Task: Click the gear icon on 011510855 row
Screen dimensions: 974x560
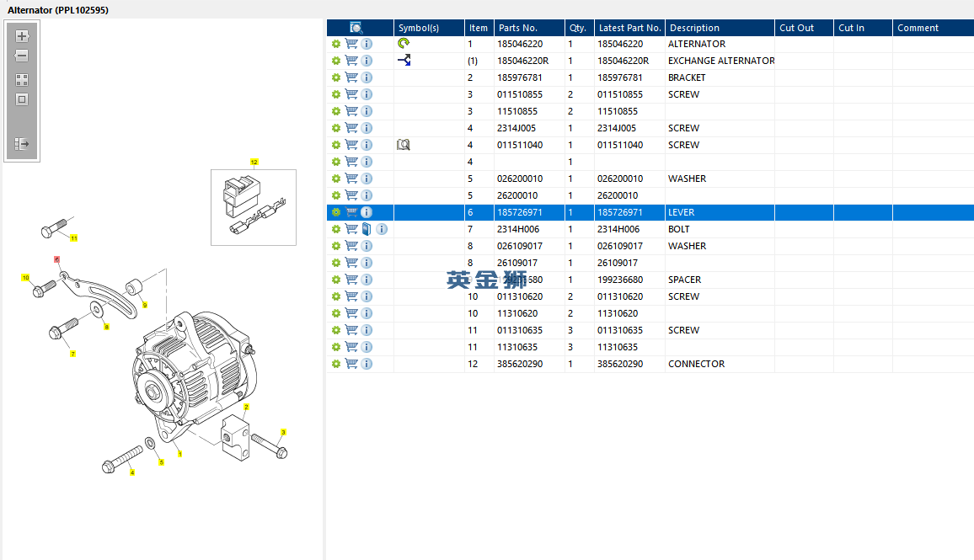Action: [336, 94]
